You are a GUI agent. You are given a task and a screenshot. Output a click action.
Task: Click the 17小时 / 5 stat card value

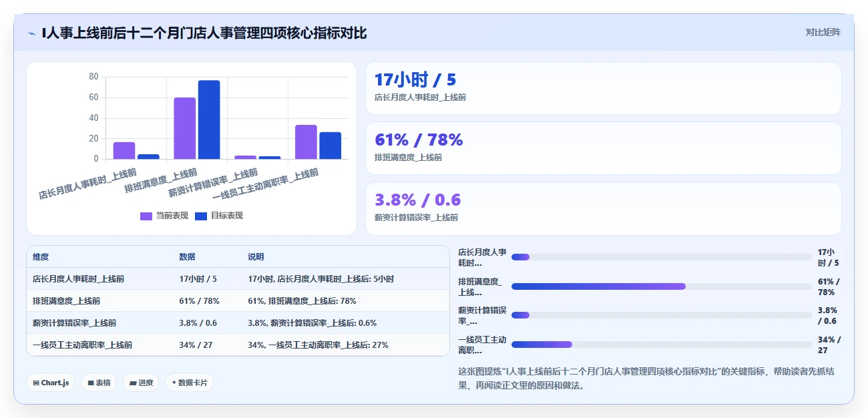pos(415,79)
